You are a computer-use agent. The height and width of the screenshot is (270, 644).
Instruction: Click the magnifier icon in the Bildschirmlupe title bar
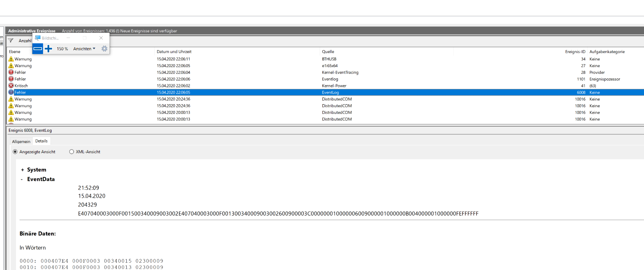(37, 38)
